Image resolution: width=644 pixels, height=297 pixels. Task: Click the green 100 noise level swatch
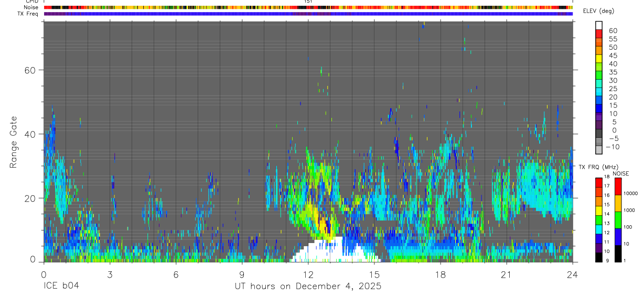point(618,219)
